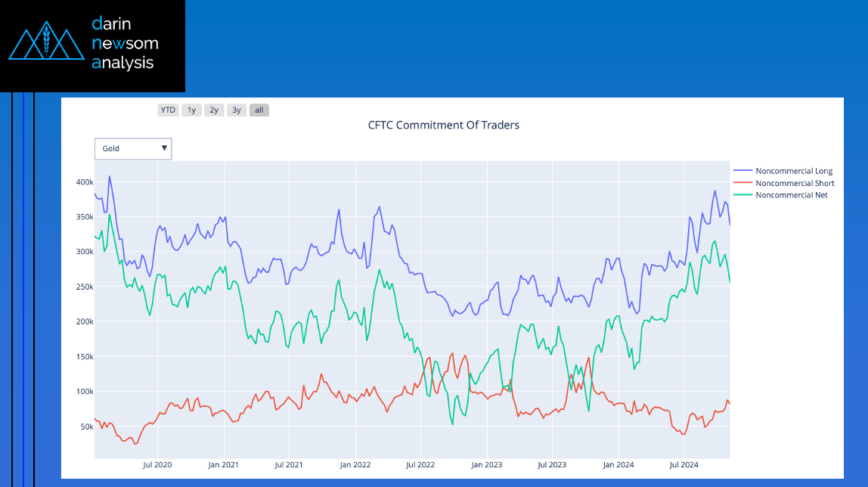Show the full history with 'all'
This screenshot has width=868, height=487.
259,110
